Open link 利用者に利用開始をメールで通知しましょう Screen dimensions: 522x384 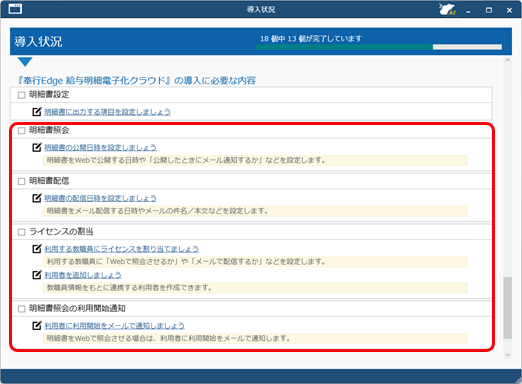coord(114,326)
